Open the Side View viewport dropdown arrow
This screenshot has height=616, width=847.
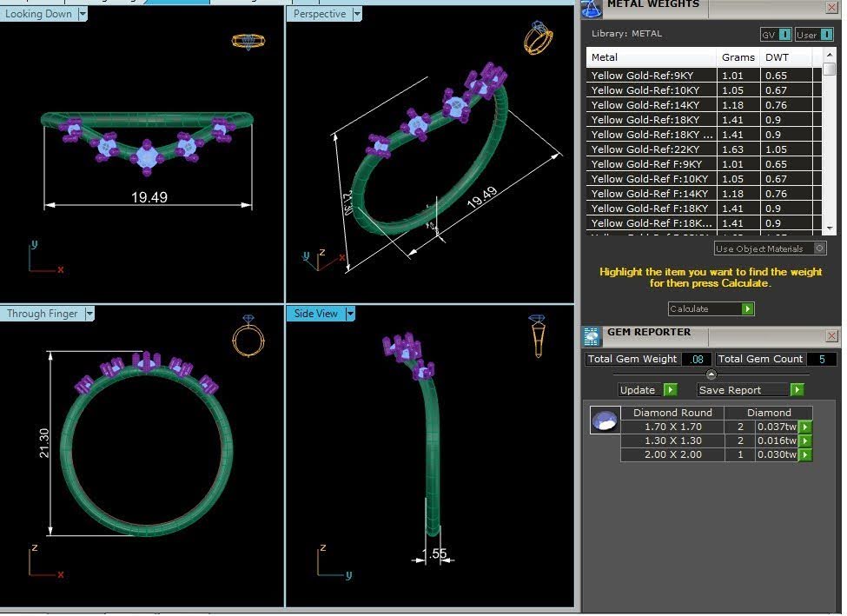pos(351,314)
